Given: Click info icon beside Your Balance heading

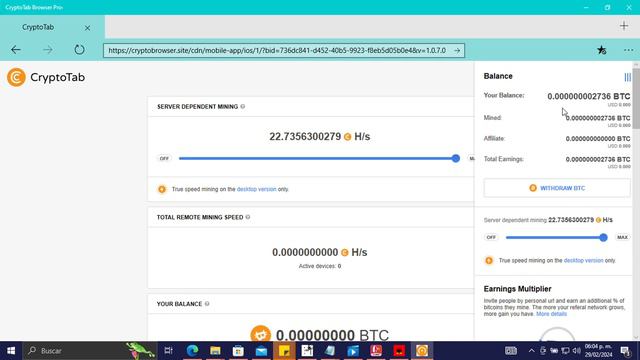Looking at the screenshot, I should point(207,304).
